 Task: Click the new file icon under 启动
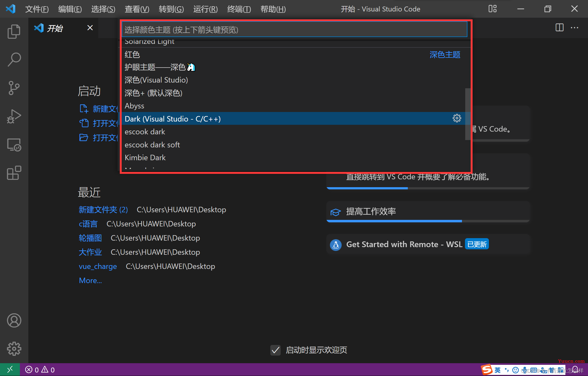tap(84, 109)
